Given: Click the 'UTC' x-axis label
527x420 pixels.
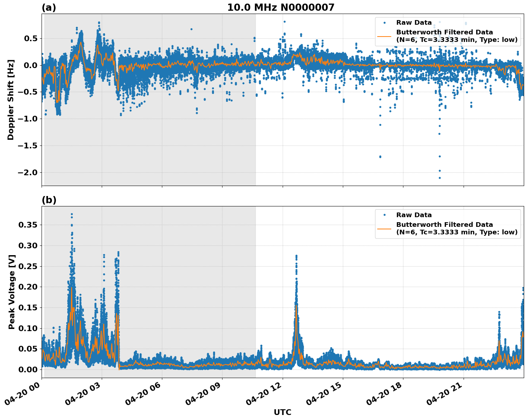Looking at the screenshot, I should tap(282, 412).
